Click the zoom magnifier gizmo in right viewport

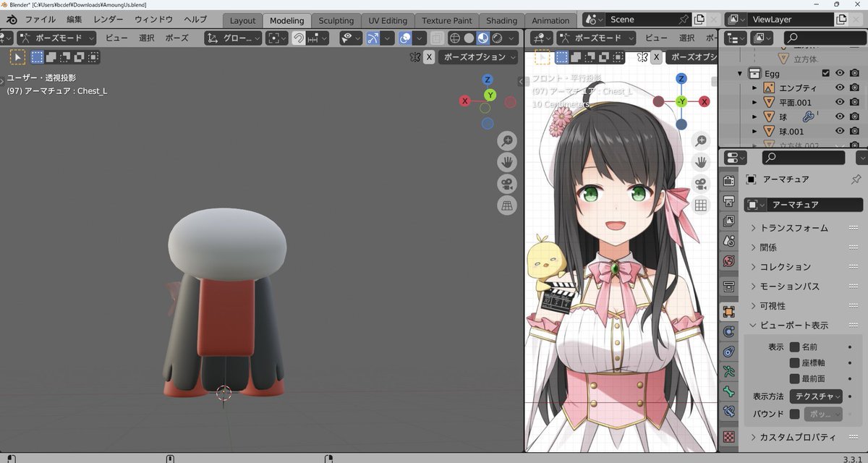(700, 141)
